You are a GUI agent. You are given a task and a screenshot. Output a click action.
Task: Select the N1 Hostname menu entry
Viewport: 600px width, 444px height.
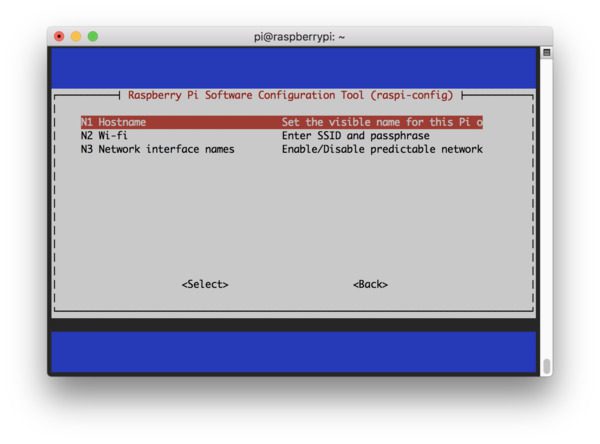pyautogui.click(x=282, y=122)
